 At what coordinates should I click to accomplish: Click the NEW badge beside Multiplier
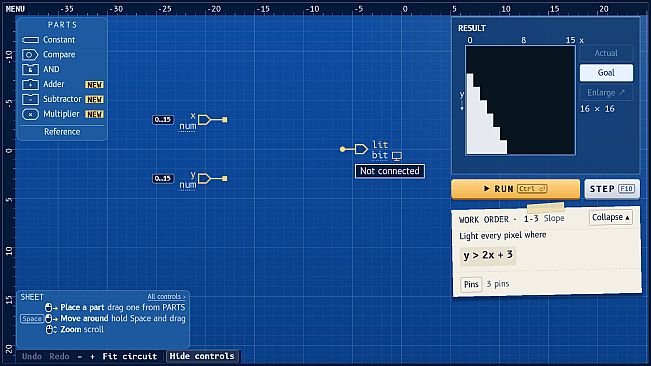coord(94,115)
